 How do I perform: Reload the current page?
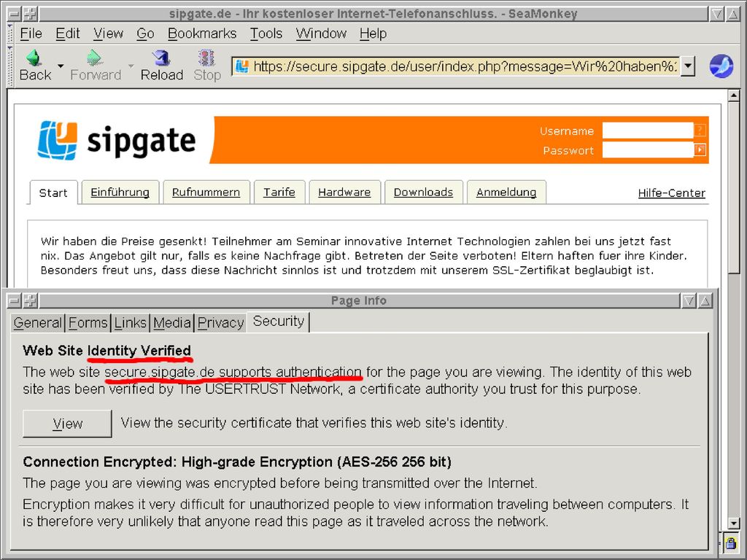coord(161,66)
